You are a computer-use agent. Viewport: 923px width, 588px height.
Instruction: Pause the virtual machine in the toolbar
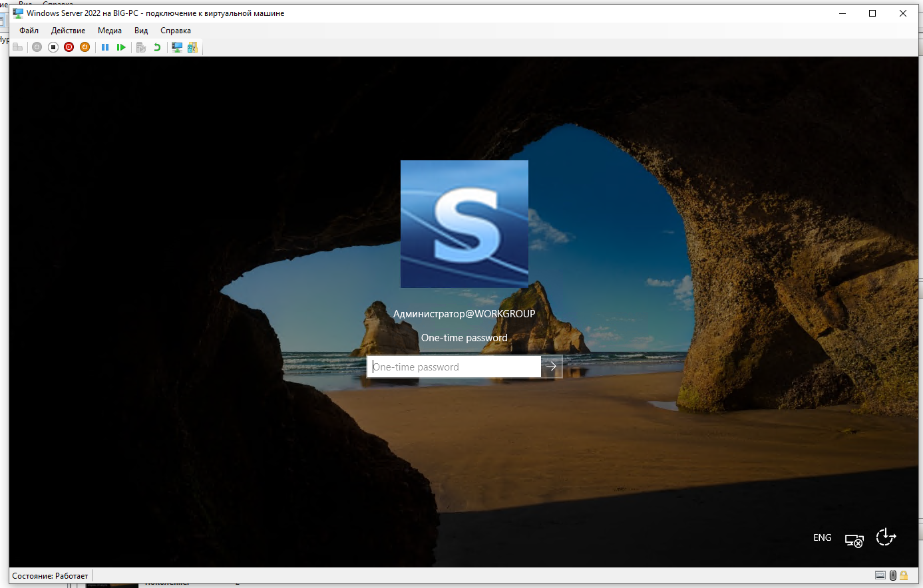(104, 47)
